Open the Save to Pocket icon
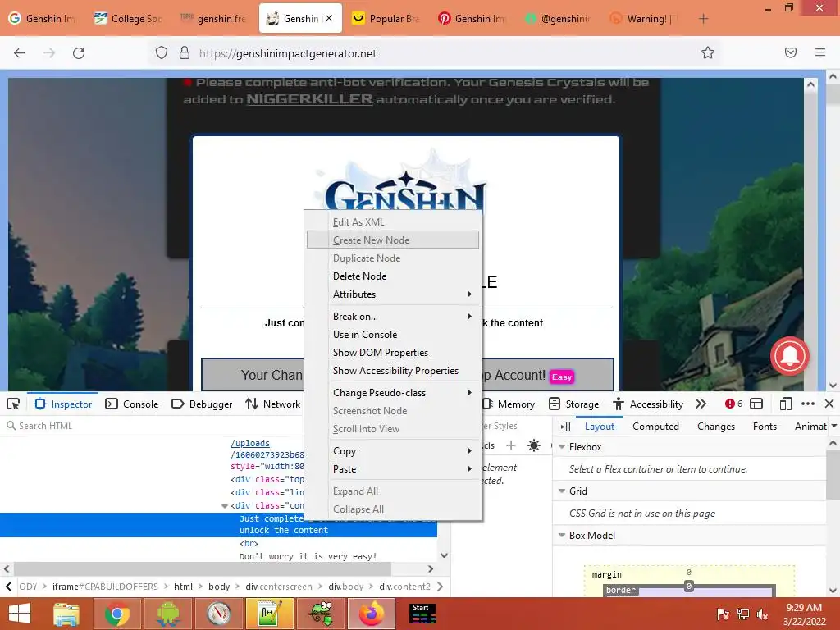The image size is (840, 630). tap(791, 52)
